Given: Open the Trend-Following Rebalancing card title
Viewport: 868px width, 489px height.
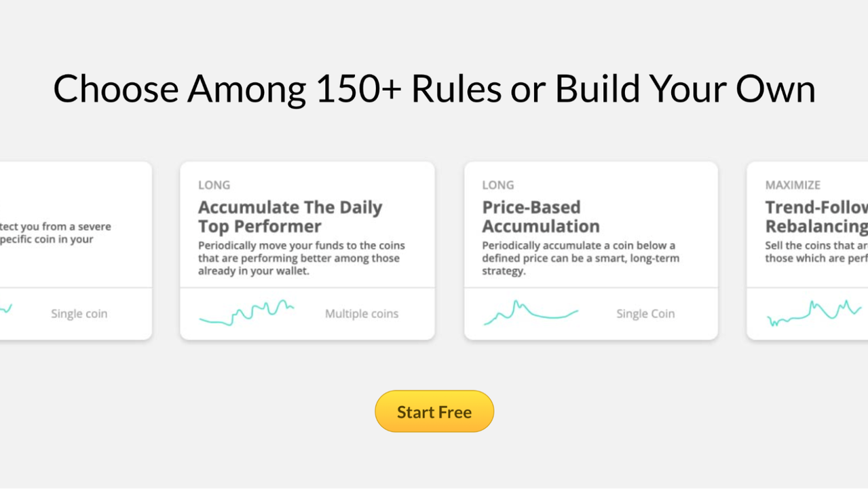Looking at the screenshot, I should pos(816,217).
